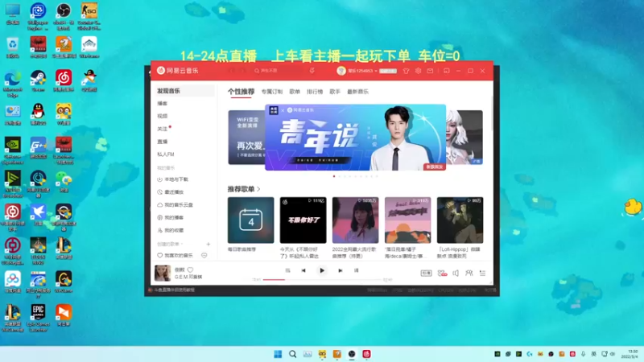644x362 pixels.
Task: Click the VIP membership badge
Action: pyautogui.click(x=388, y=71)
